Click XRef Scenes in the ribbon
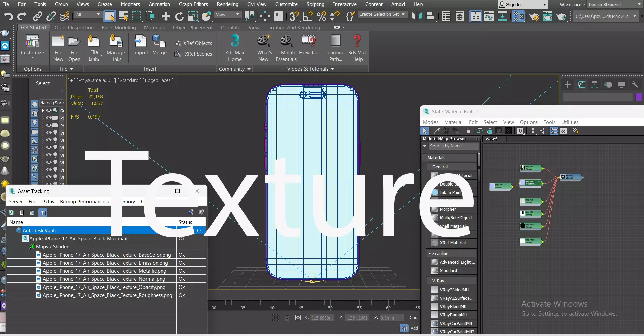Screen dimensions: 644x336 [193, 54]
